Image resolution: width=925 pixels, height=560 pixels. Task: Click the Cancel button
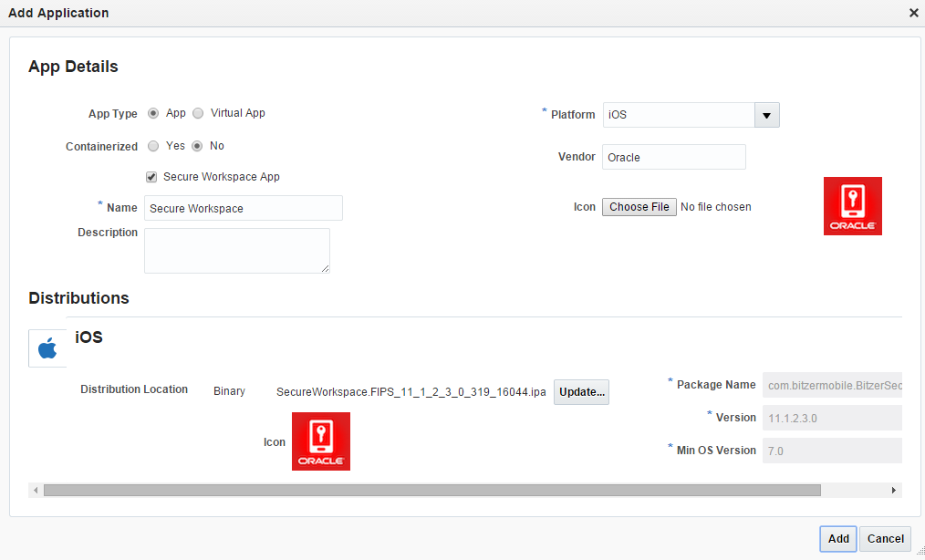tap(885, 539)
